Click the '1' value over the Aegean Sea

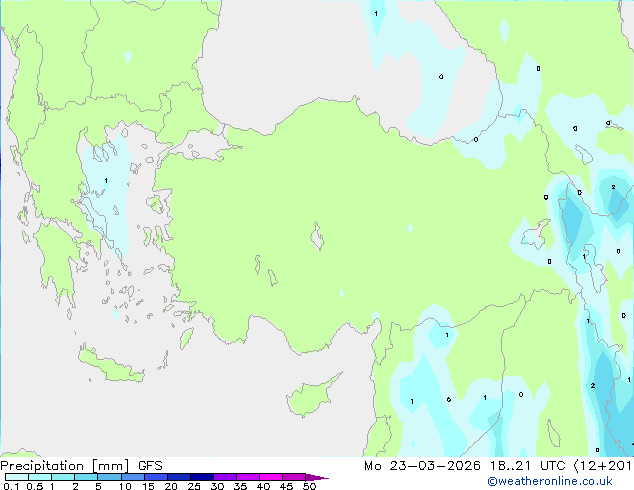point(106,181)
